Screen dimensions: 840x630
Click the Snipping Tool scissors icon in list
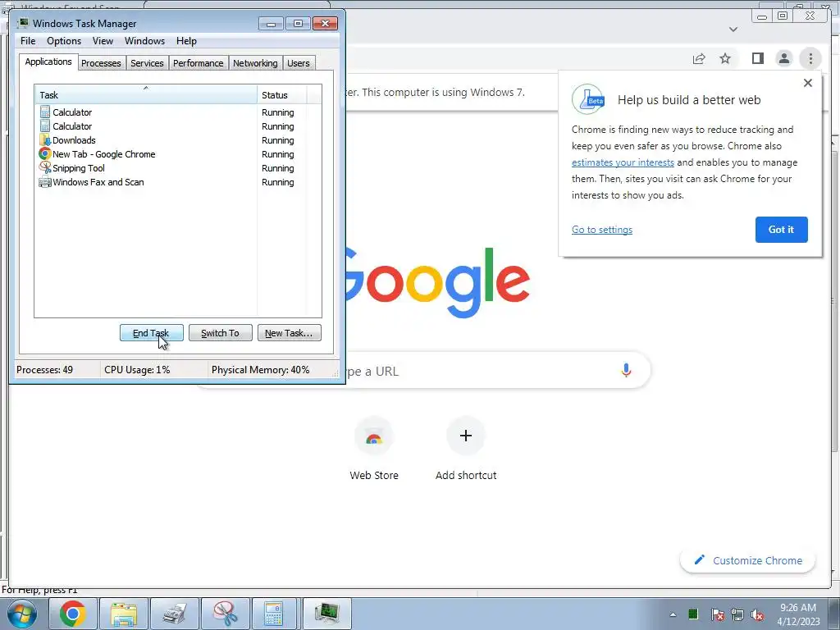coord(45,167)
